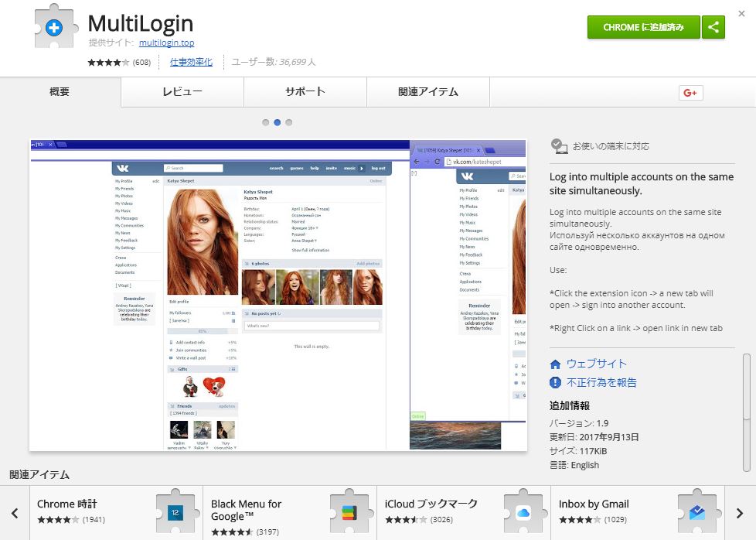Click the MultiLogin title text
Screen dimensions: 756x540
[x=141, y=23]
